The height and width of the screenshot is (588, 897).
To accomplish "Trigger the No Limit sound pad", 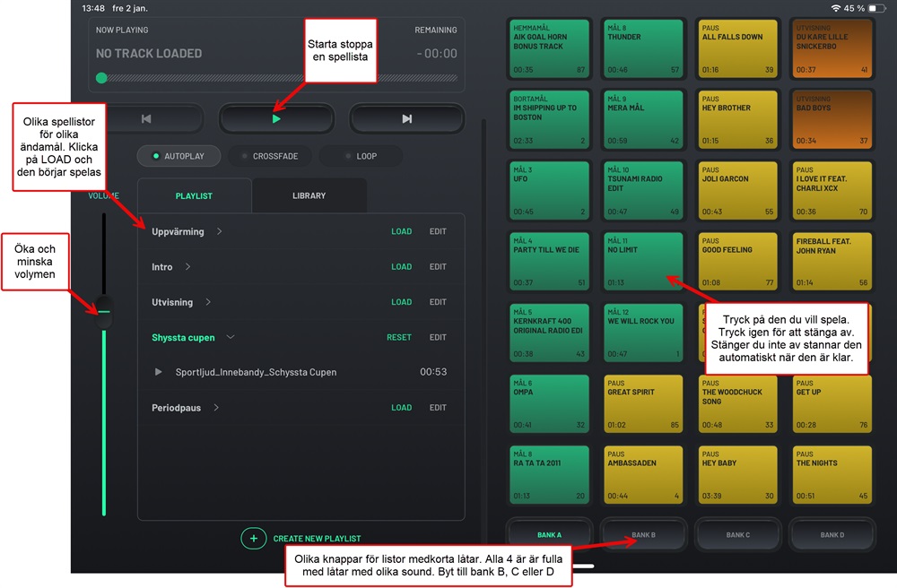I will 642,262.
